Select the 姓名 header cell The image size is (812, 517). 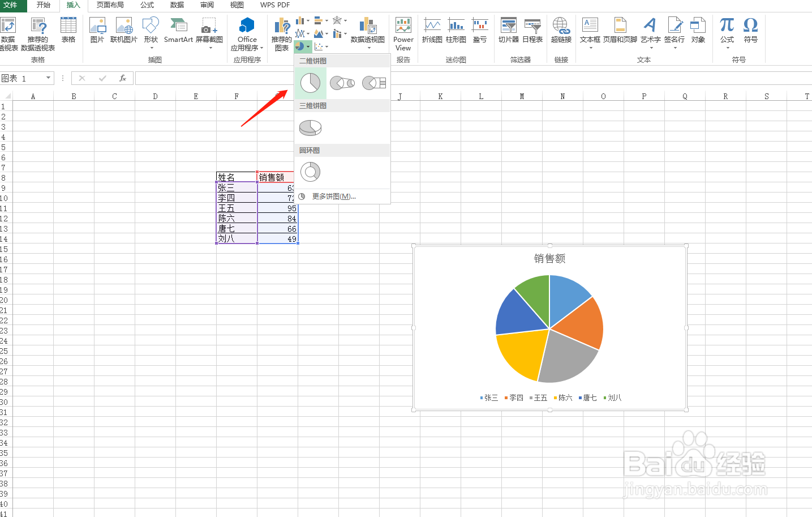coord(237,178)
